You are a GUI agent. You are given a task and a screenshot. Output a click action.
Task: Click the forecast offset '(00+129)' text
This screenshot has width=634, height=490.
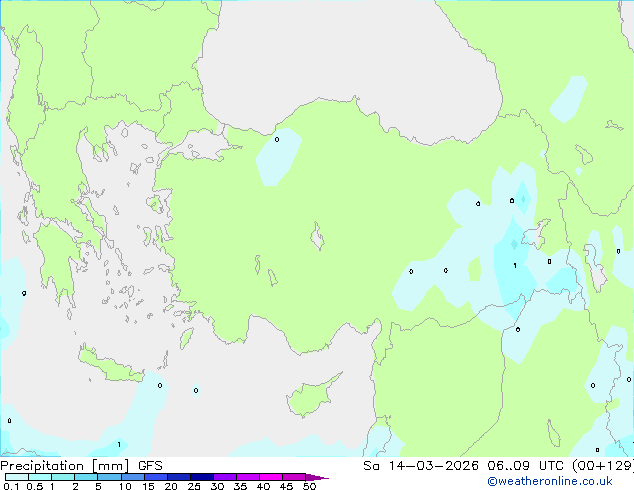tap(602, 466)
